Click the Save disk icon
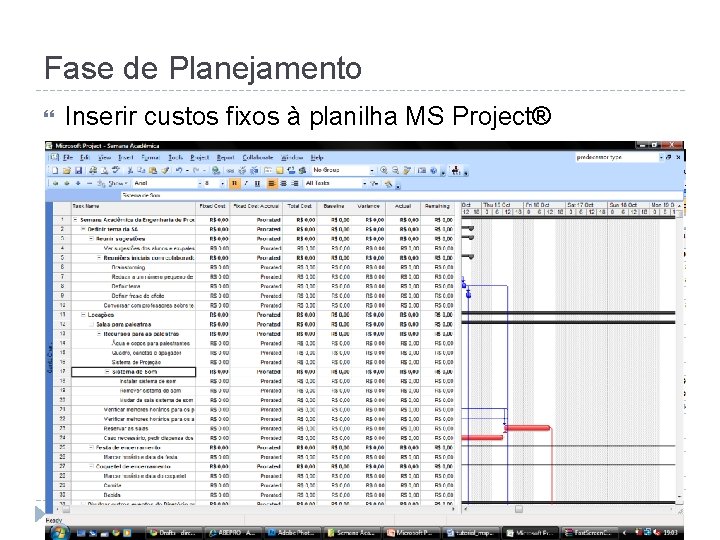 click(79, 171)
